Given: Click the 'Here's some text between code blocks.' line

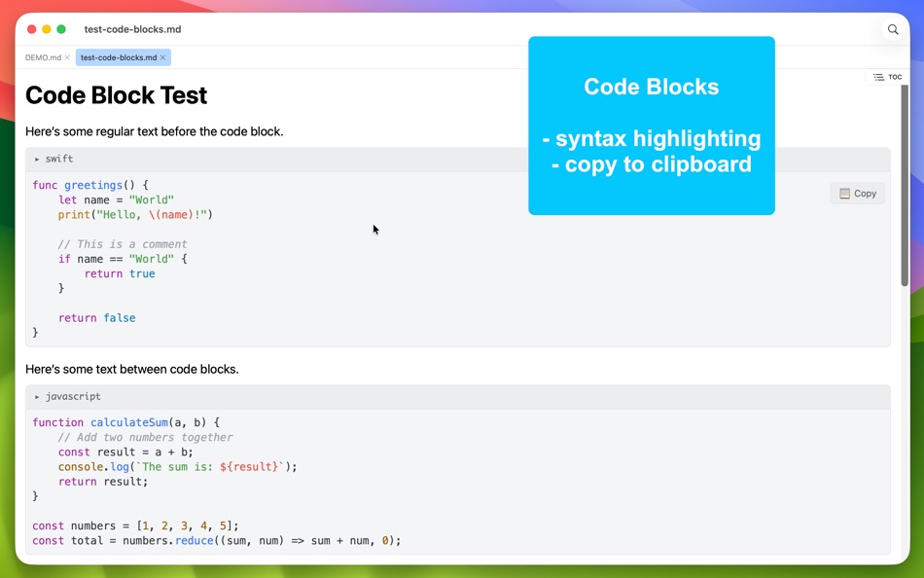Looking at the screenshot, I should click(x=132, y=369).
